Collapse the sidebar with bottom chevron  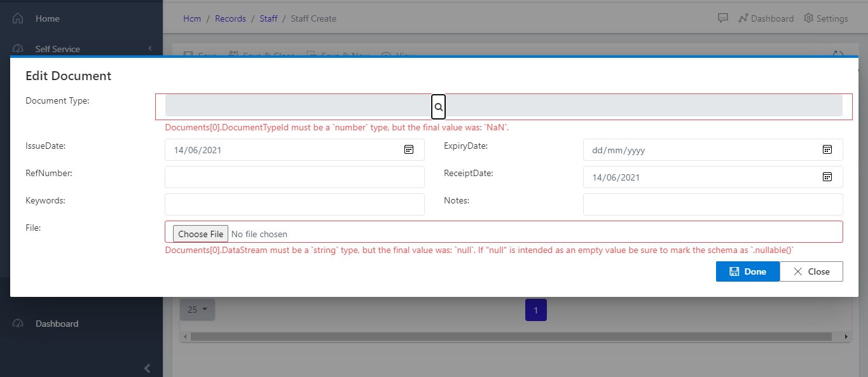tap(147, 368)
